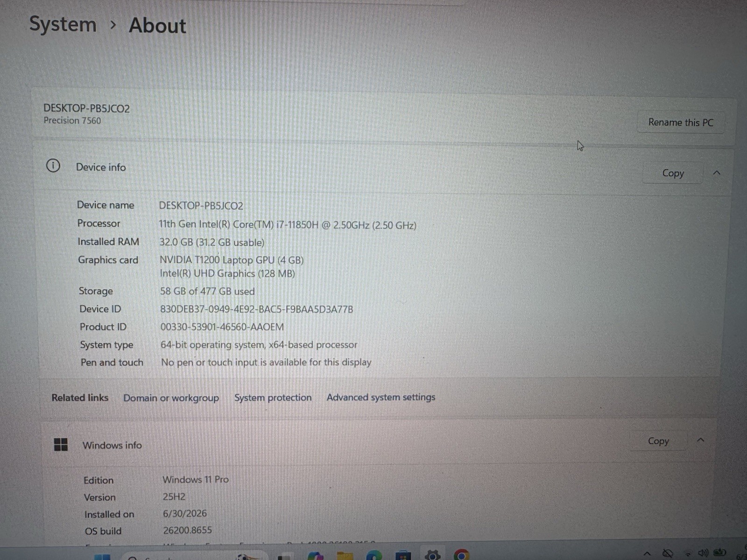Click the 'Device info' heading text

click(101, 167)
